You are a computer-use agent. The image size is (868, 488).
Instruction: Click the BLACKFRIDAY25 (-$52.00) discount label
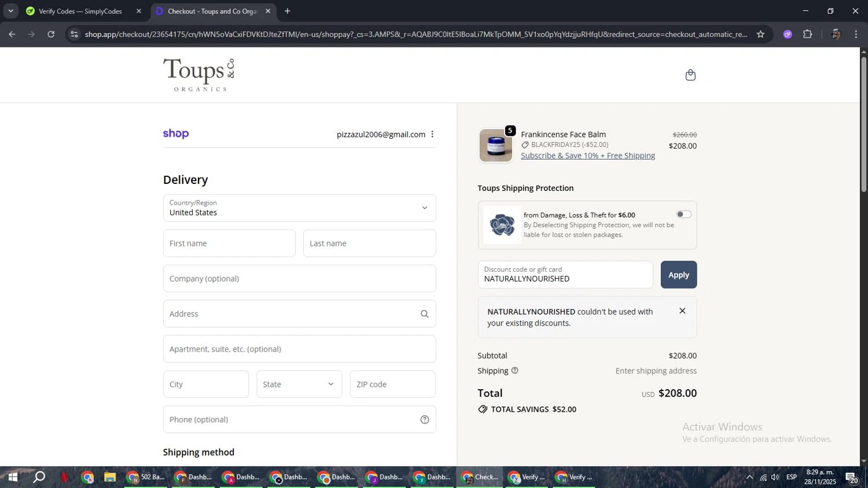coord(569,145)
